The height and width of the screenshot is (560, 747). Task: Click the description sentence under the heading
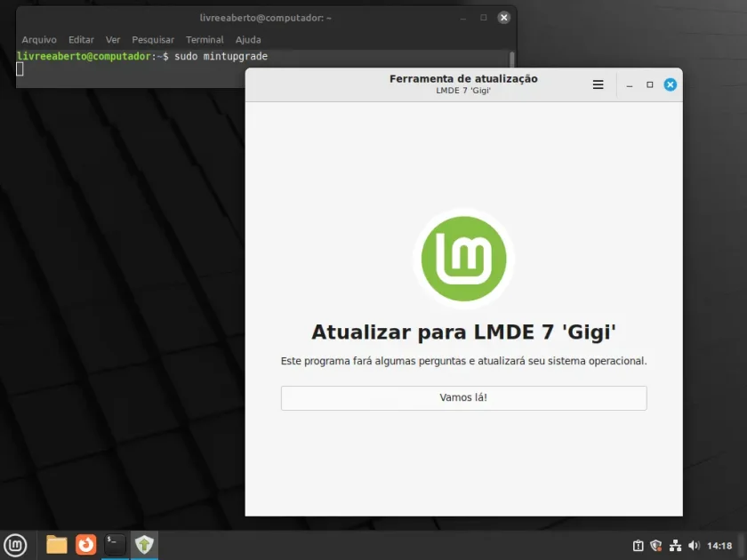pyautogui.click(x=463, y=361)
